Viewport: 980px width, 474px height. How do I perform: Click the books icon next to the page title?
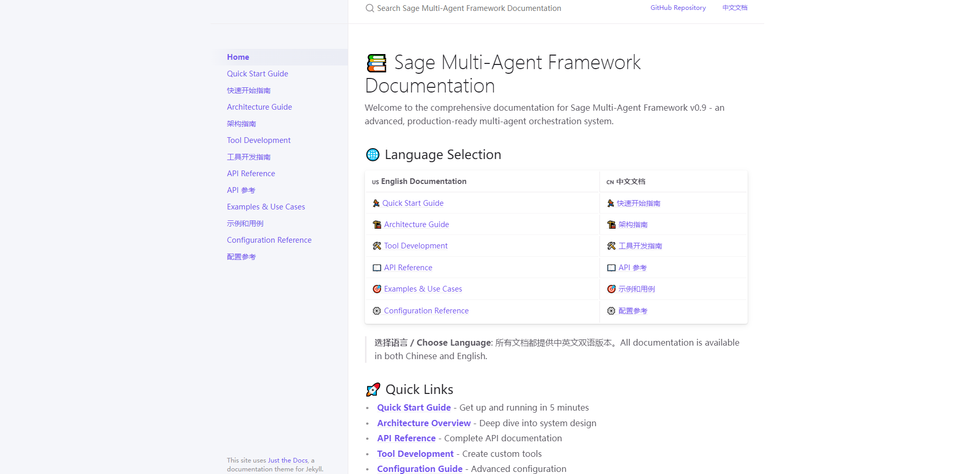[376, 62]
